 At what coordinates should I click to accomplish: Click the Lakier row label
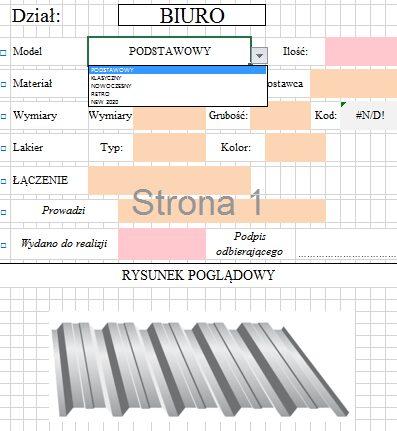[28, 147]
